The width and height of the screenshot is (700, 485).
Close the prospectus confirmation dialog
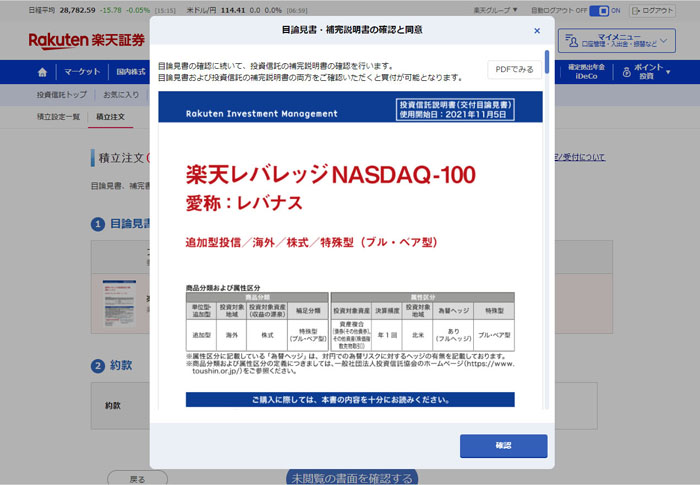coord(537,31)
